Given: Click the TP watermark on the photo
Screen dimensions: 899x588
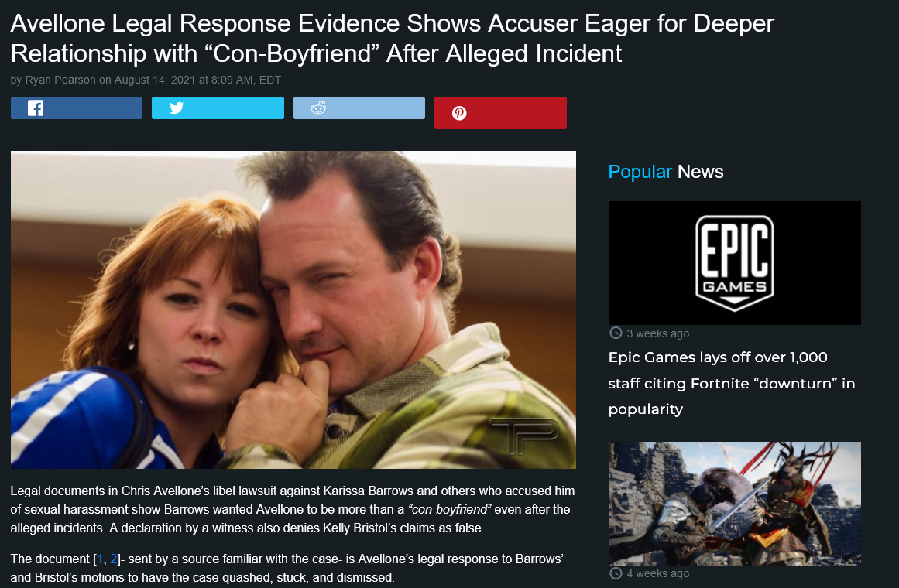Looking at the screenshot, I should click(524, 435).
